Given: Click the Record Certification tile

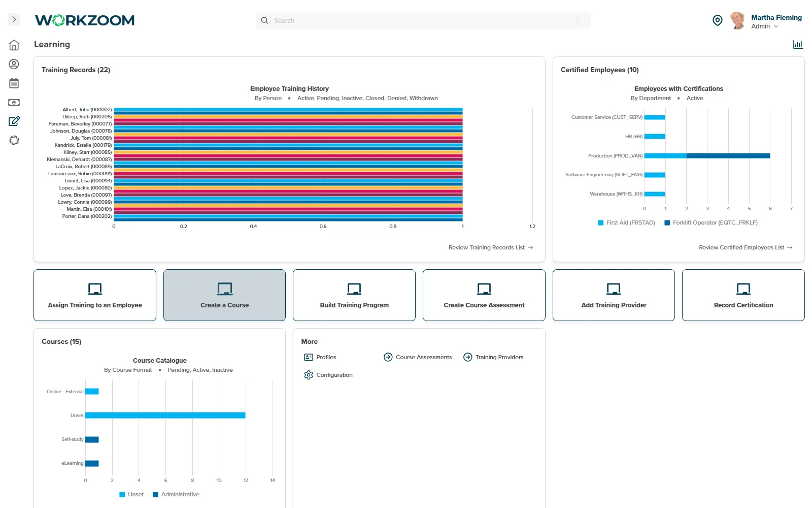Looking at the screenshot, I should pyautogui.click(x=743, y=295).
